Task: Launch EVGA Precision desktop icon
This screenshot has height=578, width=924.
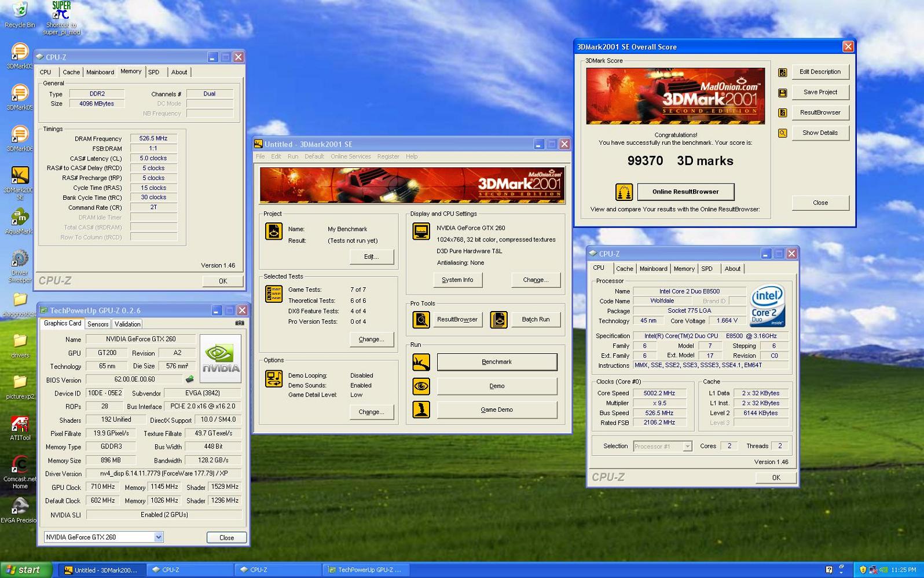Action: [19, 510]
